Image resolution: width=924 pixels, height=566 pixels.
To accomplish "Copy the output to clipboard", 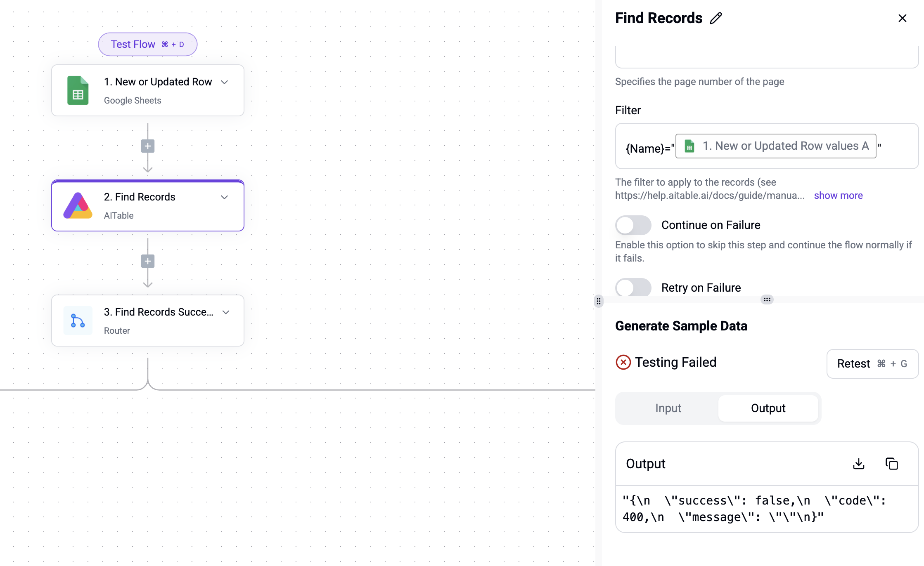I will point(892,464).
